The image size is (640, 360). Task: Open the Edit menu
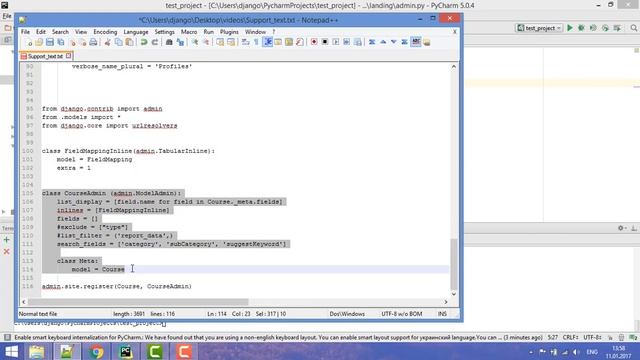tap(41, 32)
